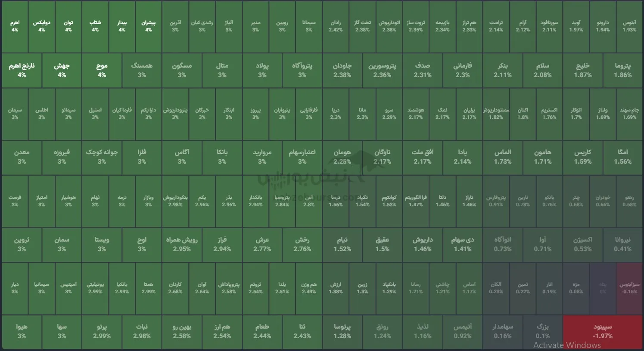Open the عقیق 1.5% tile
The image size is (644, 351).
[382, 244]
